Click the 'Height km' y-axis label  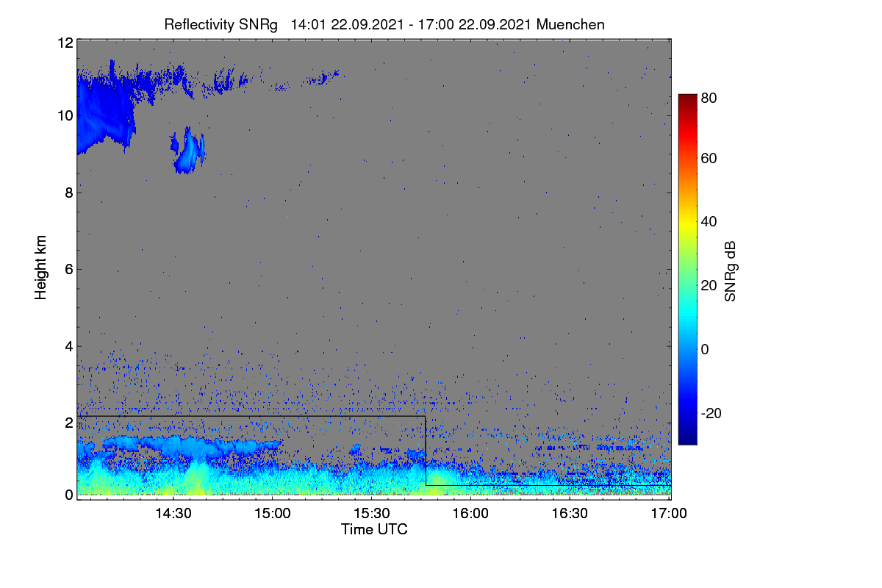click(41, 267)
